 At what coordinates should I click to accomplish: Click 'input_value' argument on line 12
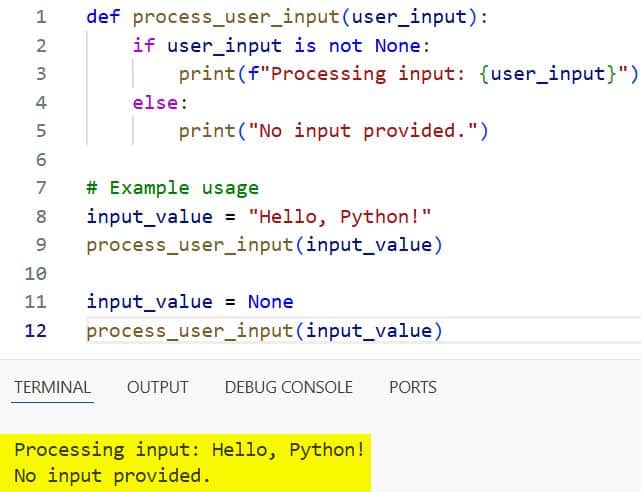pos(369,331)
